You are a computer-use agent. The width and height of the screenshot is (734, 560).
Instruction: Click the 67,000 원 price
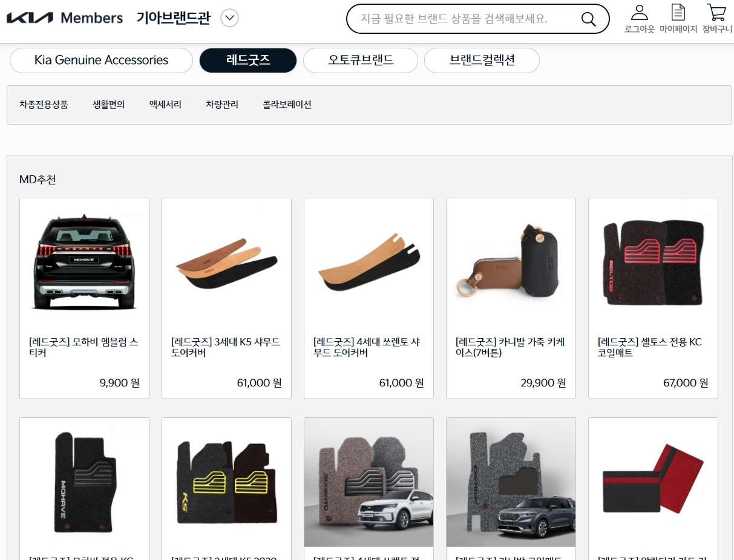[x=686, y=383]
